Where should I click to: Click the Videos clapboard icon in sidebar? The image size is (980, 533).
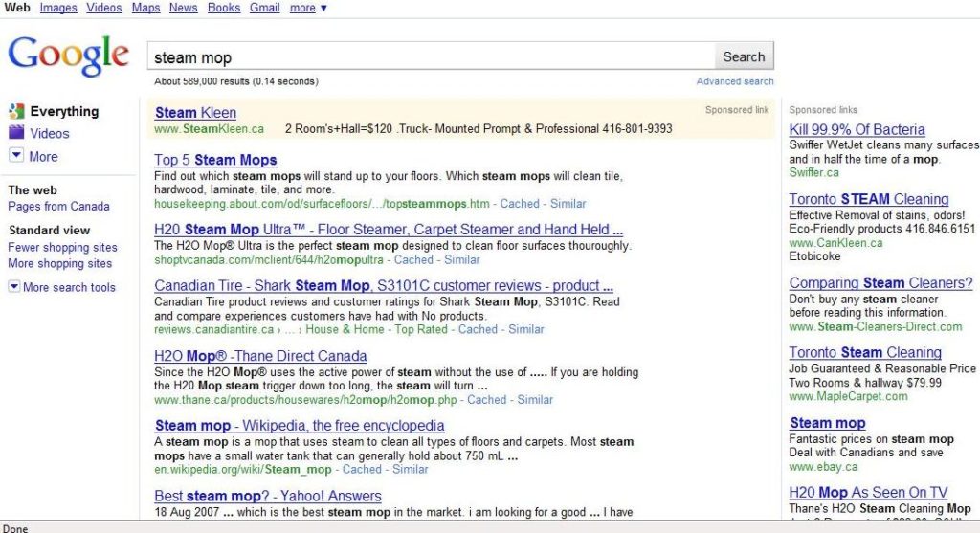16,132
